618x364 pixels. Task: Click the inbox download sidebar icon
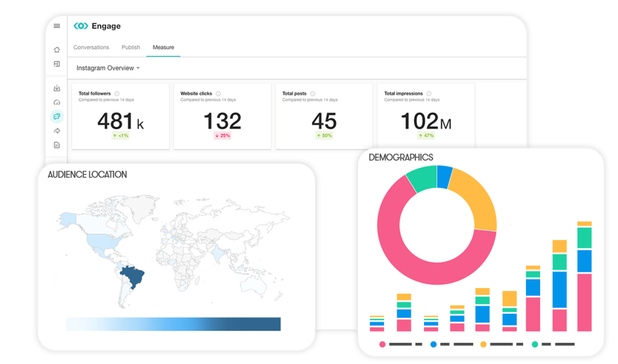(57, 88)
